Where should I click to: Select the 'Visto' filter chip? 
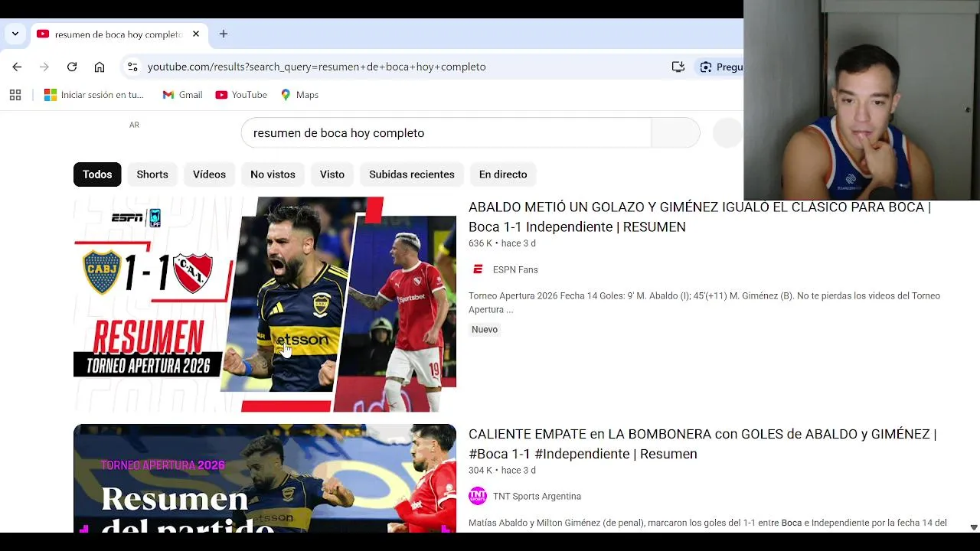tap(332, 174)
